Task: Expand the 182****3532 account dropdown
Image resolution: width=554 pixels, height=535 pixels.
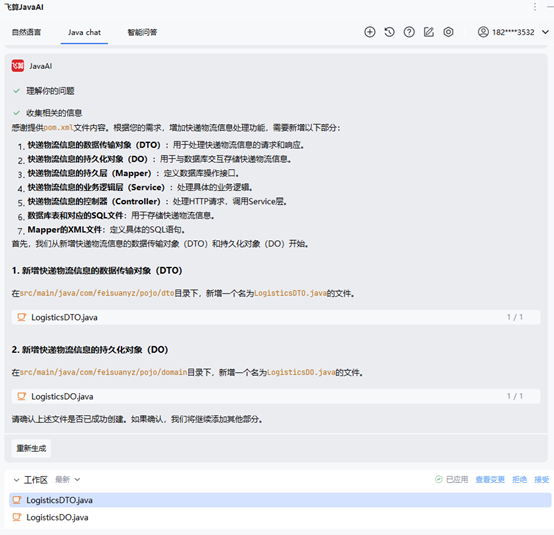Action: [545, 32]
